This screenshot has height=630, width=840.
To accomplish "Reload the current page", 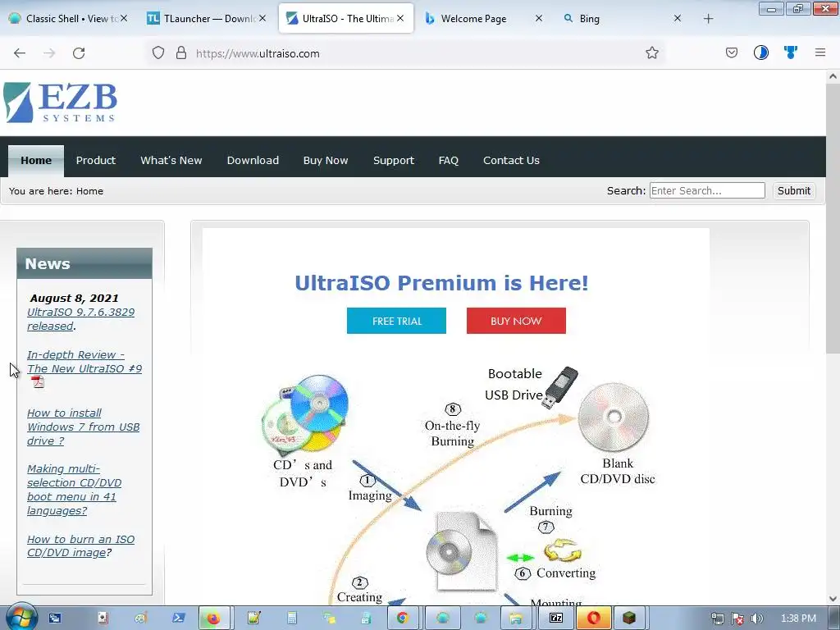I will [x=79, y=53].
